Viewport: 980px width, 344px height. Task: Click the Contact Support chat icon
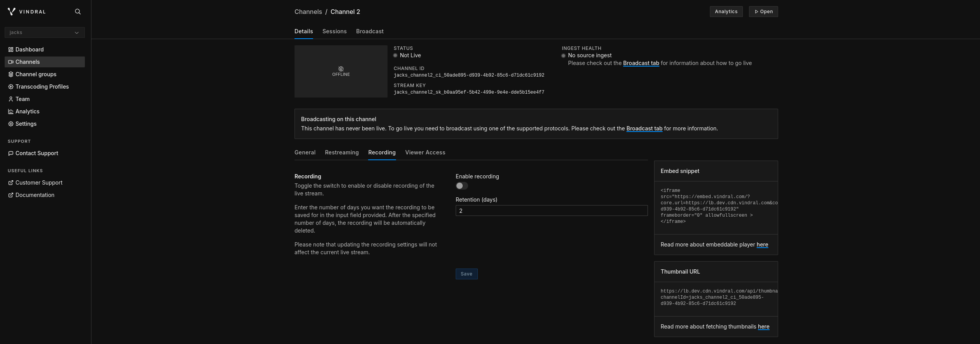(11, 153)
